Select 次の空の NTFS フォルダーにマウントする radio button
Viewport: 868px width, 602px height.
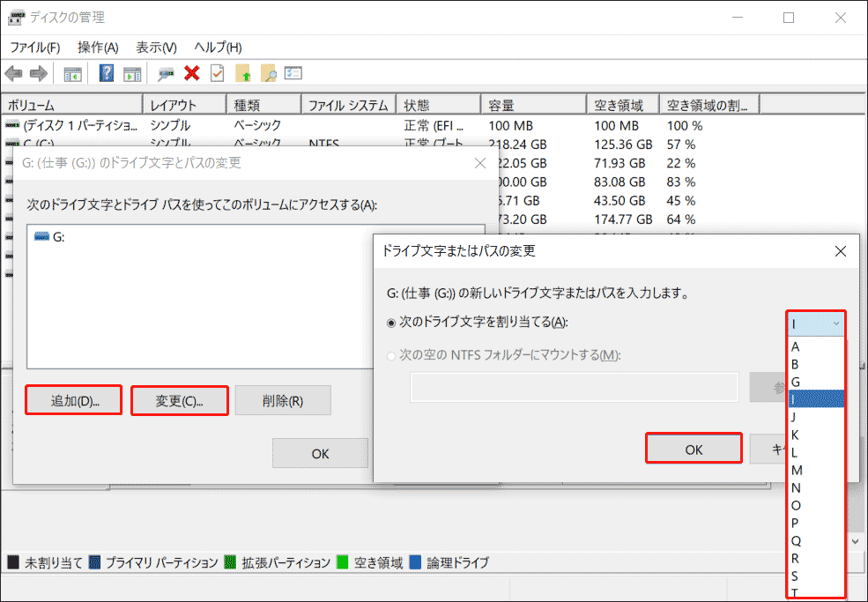coord(391,355)
